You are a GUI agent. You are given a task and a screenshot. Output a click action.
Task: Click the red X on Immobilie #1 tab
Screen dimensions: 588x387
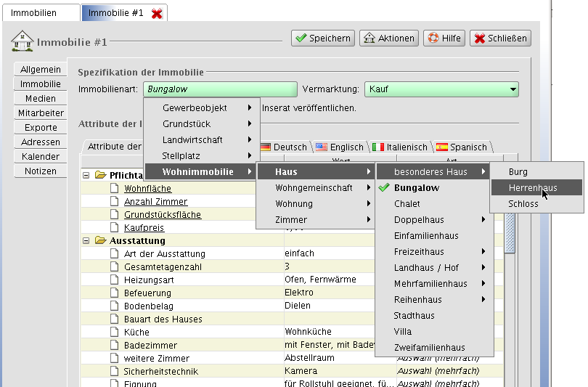pos(157,13)
